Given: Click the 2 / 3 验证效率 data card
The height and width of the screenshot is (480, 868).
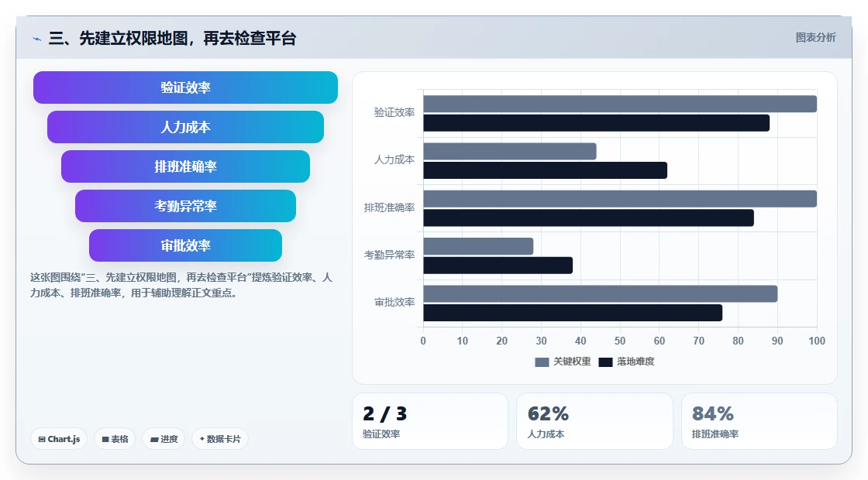Looking at the screenshot, I should click(x=430, y=421).
